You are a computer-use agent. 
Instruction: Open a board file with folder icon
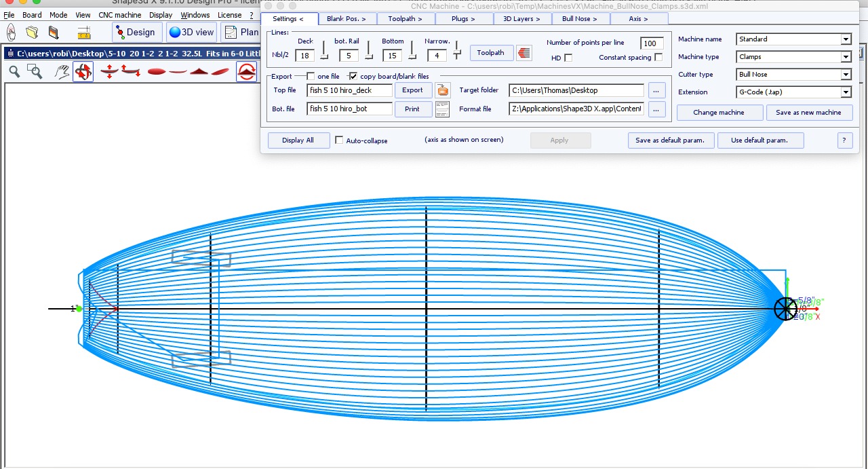(x=32, y=32)
